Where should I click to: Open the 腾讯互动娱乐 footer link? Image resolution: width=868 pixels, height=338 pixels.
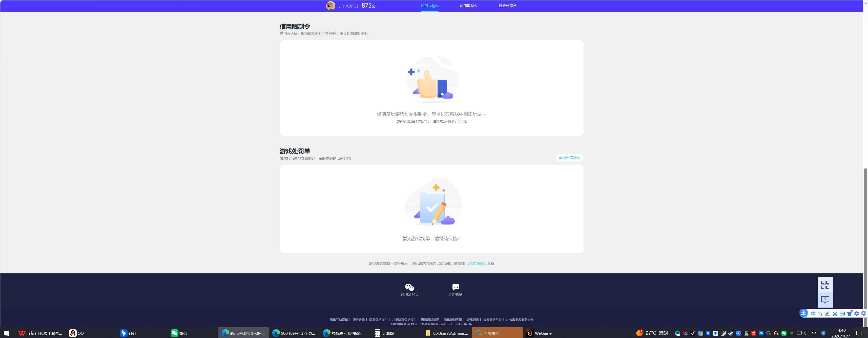339,320
